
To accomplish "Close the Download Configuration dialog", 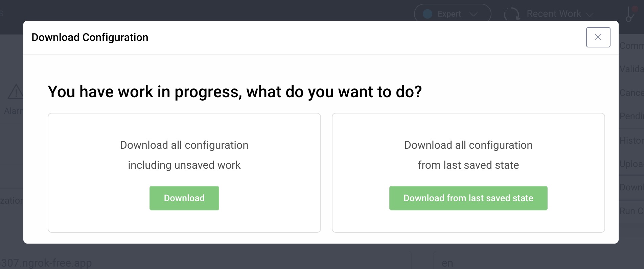I will click(598, 37).
